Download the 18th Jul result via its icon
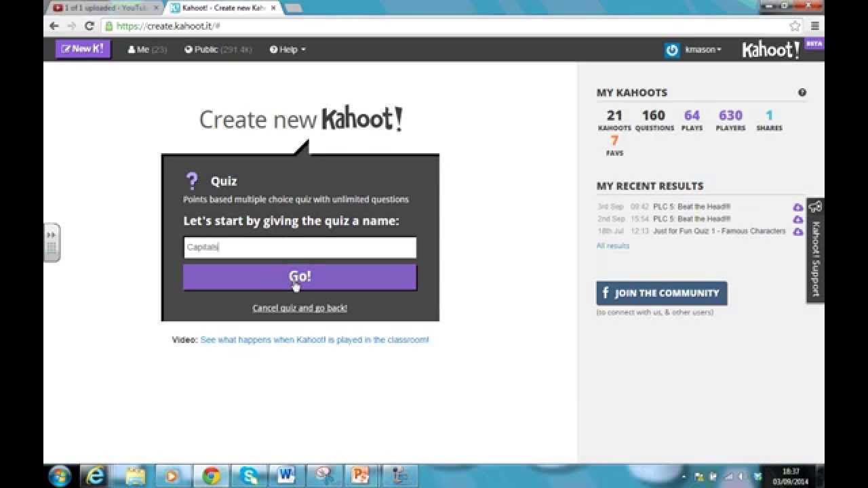Image resolution: width=868 pixels, height=488 pixels. (798, 232)
